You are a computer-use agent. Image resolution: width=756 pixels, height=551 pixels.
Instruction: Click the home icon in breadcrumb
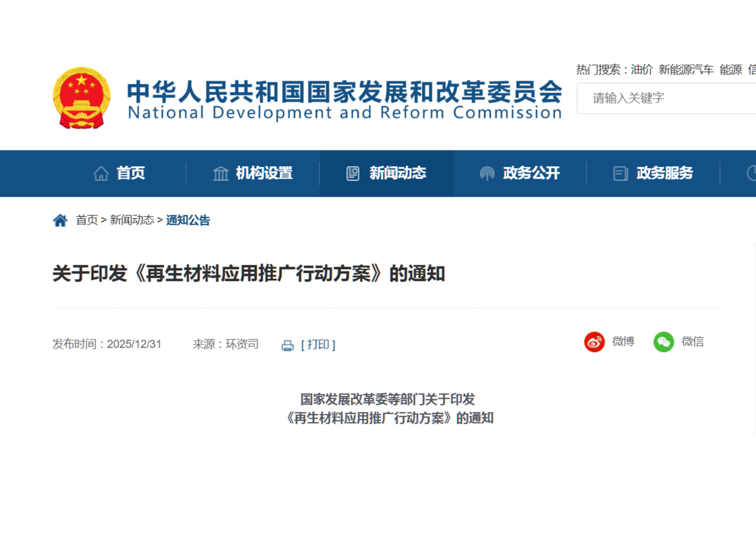pos(60,221)
